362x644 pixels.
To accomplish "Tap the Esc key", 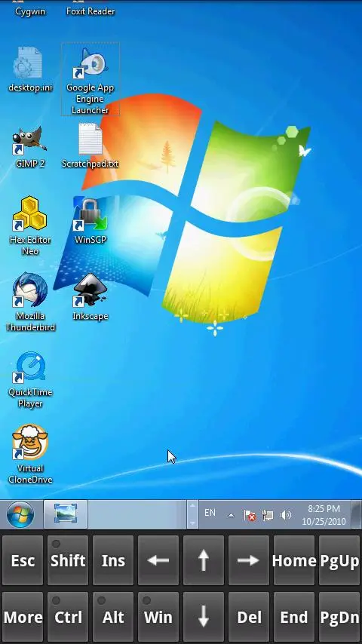I will pos(23,560).
